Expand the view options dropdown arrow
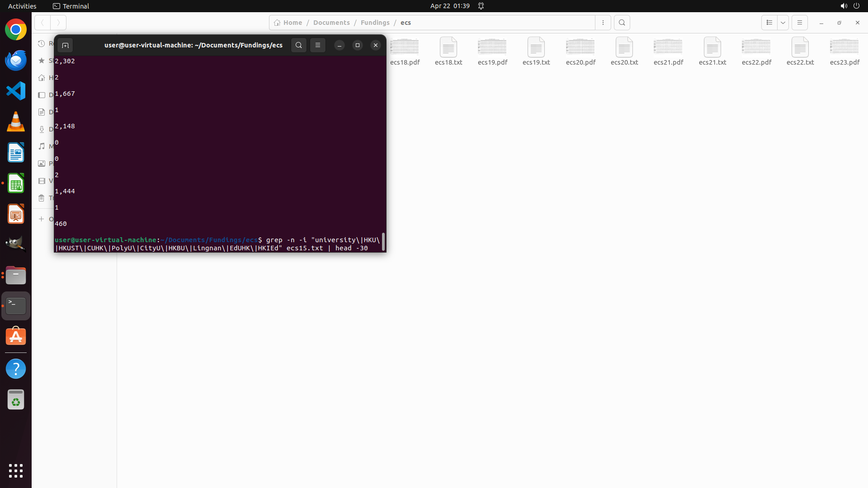868x488 pixels. point(783,23)
